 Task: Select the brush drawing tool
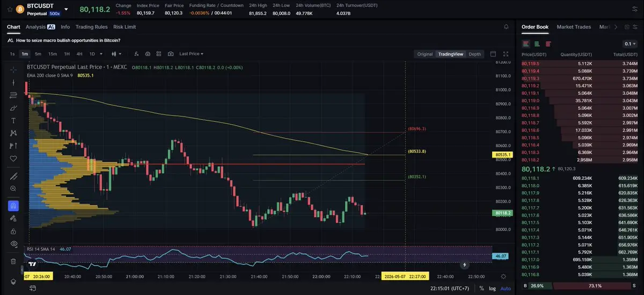tap(13, 107)
